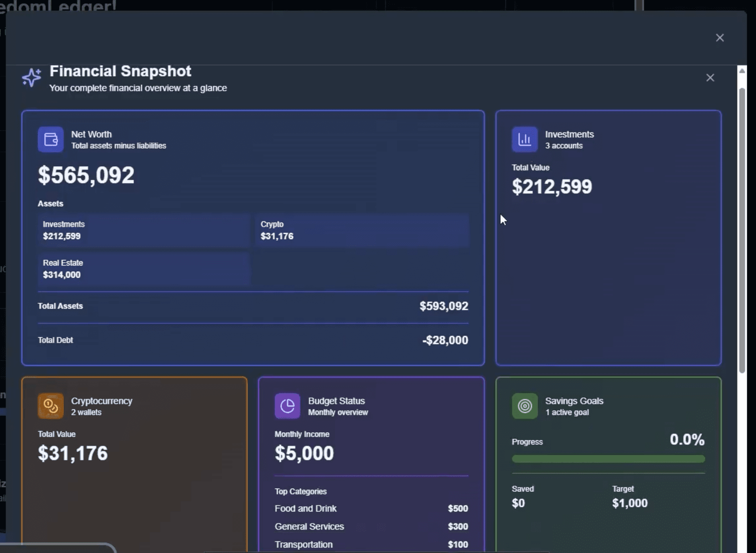The height and width of the screenshot is (553, 756).
Task: Click the Net Worth wallet icon
Action: pos(50,139)
